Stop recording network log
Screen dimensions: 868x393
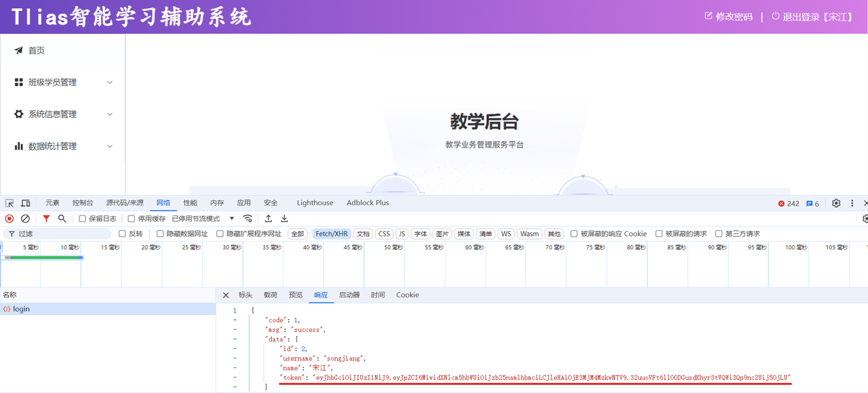(9, 219)
